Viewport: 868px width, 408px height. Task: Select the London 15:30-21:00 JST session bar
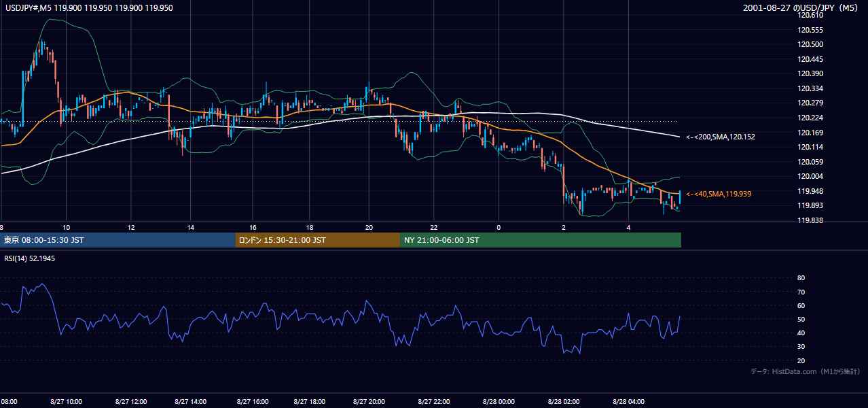318,240
